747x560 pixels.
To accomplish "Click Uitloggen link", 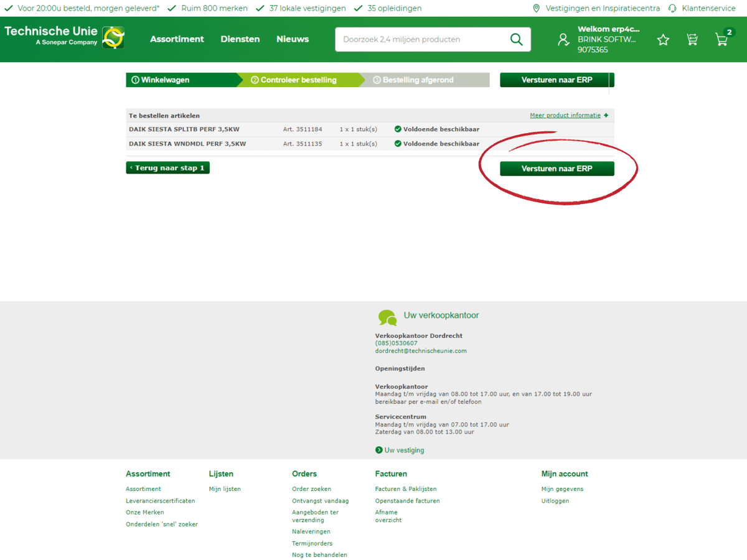I will click(x=555, y=501).
